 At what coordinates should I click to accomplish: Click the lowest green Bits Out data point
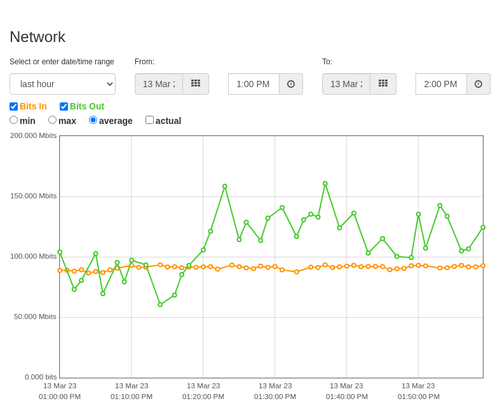click(x=160, y=304)
